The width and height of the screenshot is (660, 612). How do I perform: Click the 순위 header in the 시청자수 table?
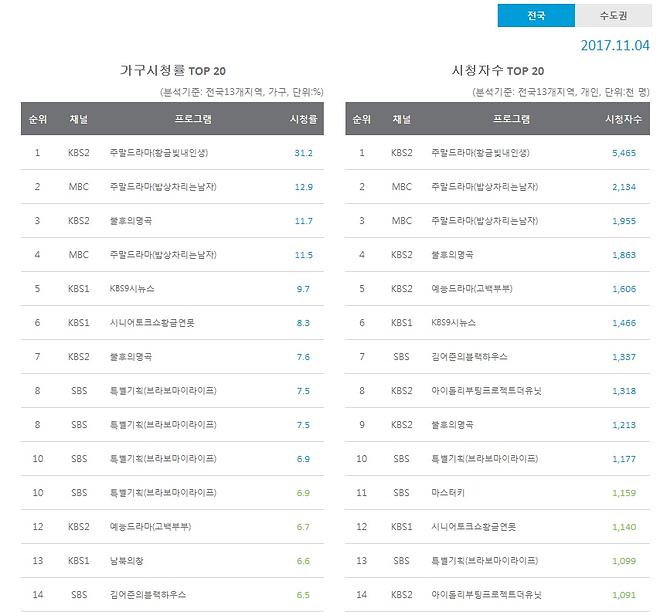pos(362,119)
